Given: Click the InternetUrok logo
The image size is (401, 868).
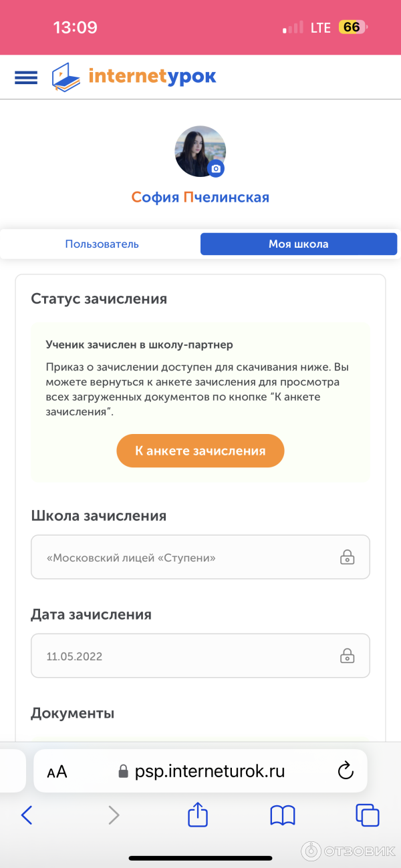Looking at the screenshot, I should click(x=134, y=77).
